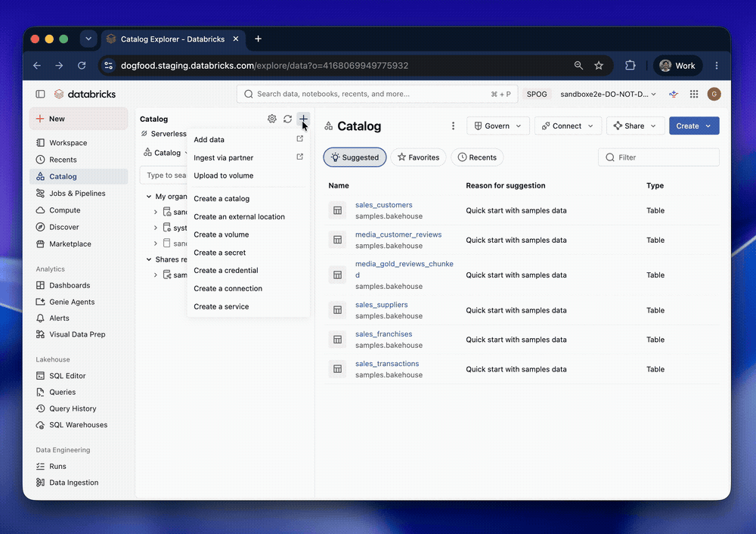Open the workspace selector dropdown
The image size is (756, 534).
(x=608, y=94)
